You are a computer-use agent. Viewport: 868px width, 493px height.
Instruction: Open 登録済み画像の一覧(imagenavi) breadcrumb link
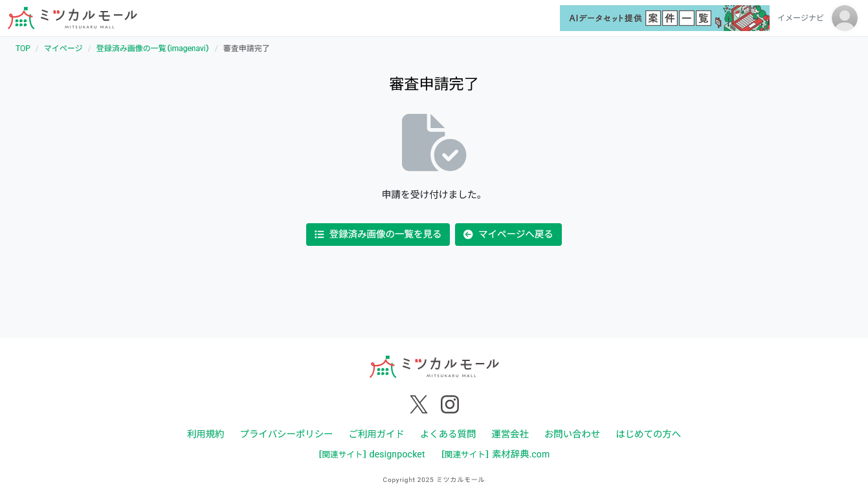152,48
